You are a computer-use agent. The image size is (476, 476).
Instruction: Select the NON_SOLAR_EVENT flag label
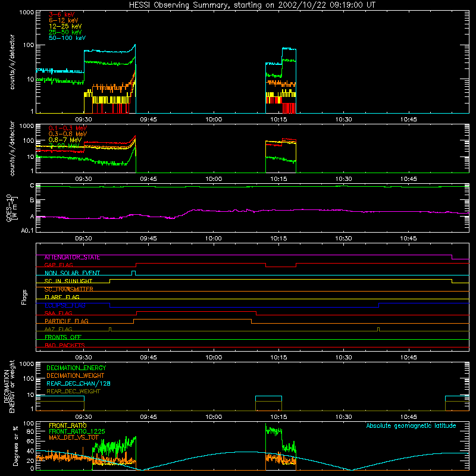(72, 273)
